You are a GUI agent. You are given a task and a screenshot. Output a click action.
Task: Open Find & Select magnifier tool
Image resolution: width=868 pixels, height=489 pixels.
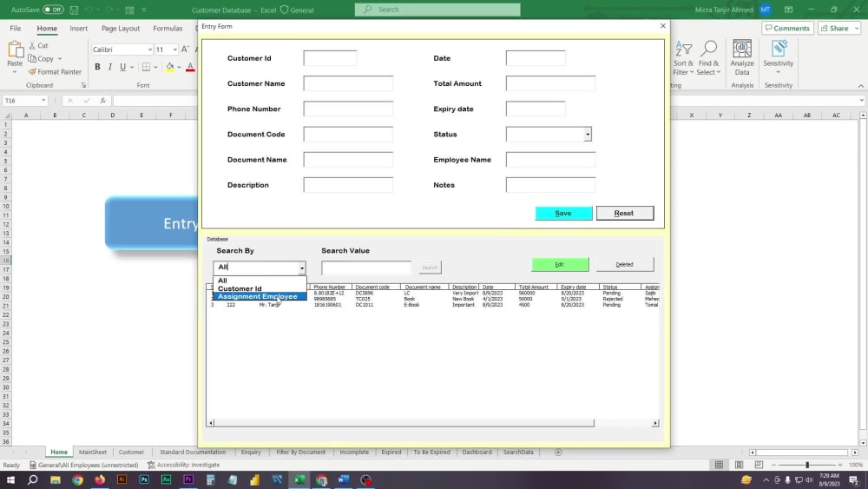tap(708, 58)
